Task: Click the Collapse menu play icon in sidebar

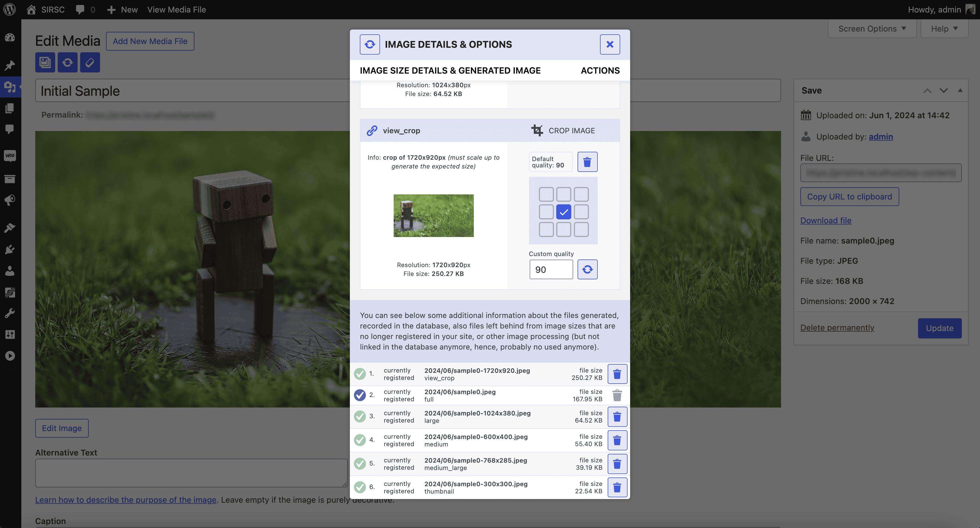Action: pos(10,356)
